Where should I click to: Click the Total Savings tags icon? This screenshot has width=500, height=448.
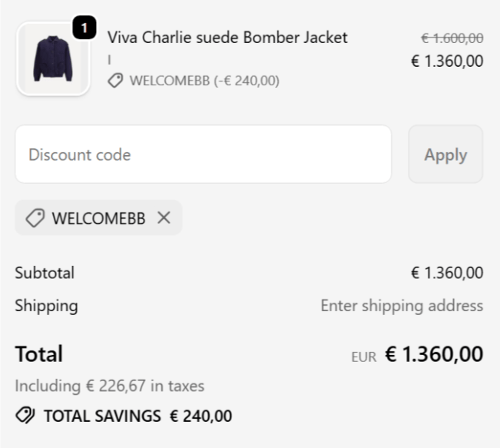point(25,416)
